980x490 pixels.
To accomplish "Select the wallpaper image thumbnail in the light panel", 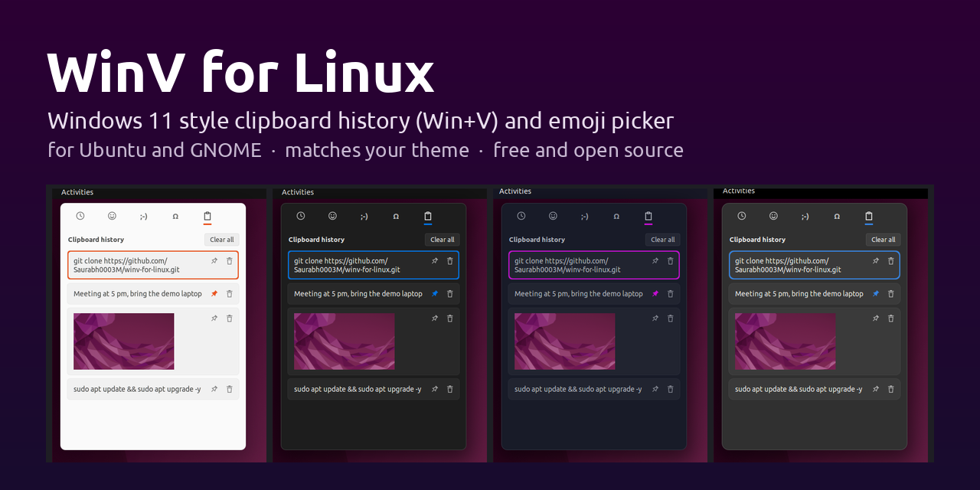I will pos(124,341).
